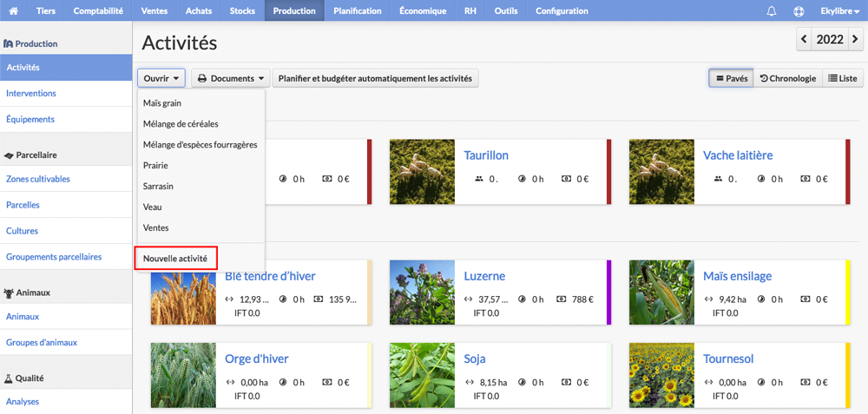Switch to Liste view
The image size is (868, 414).
pos(843,79)
